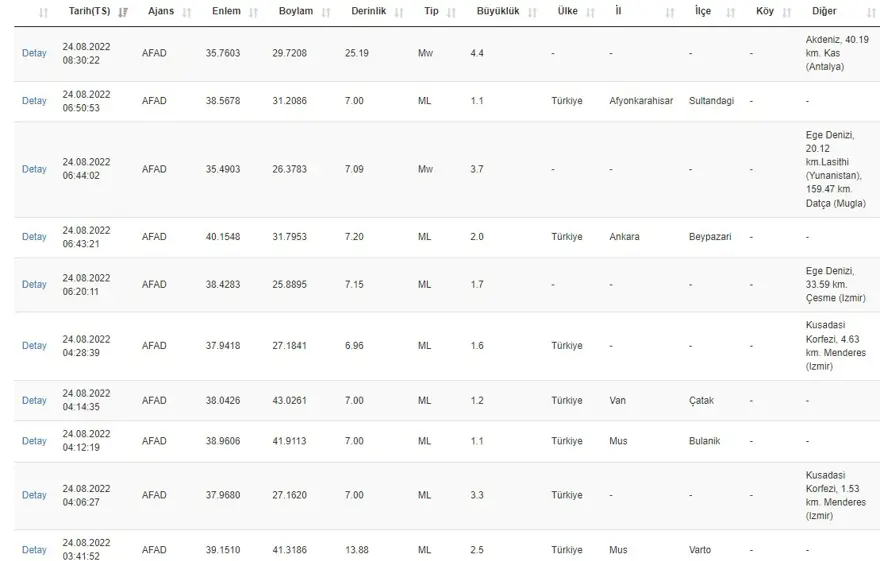Click the sort icon beside Ülke header
The height and width of the screenshot is (561, 880).
pyautogui.click(x=591, y=13)
